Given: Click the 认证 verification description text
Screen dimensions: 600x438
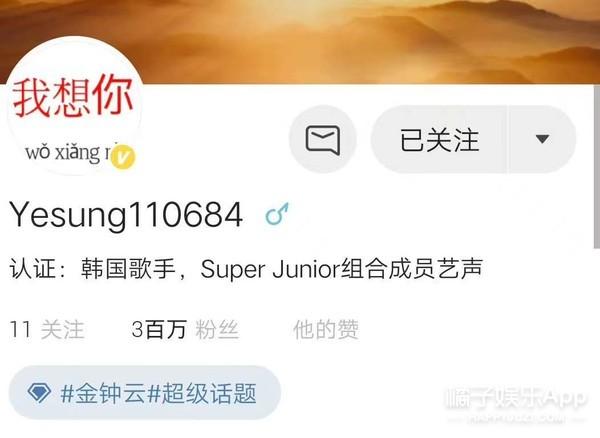Looking at the screenshot, I should coord(246,269).
